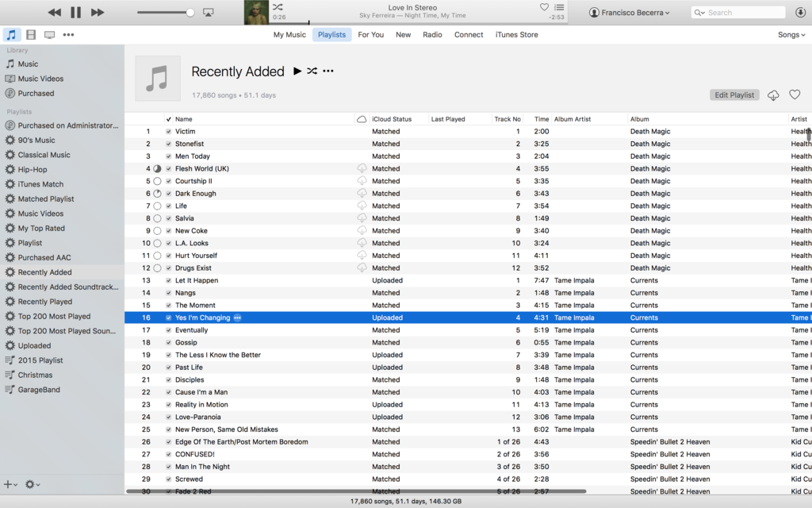Screen dimensions: 812x508
Task: Download Courtship II from iCloud
Action: 362,181
